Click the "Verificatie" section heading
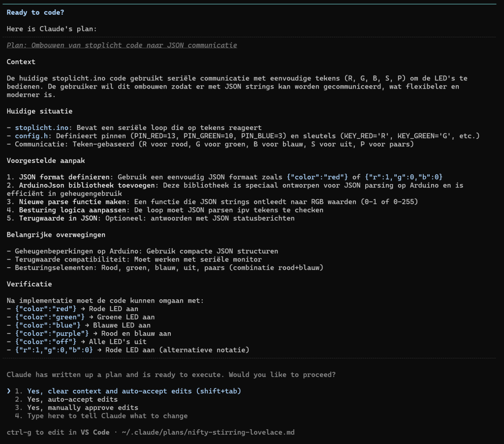This screenshot has width=504, height=444. (x=29, y=284)
